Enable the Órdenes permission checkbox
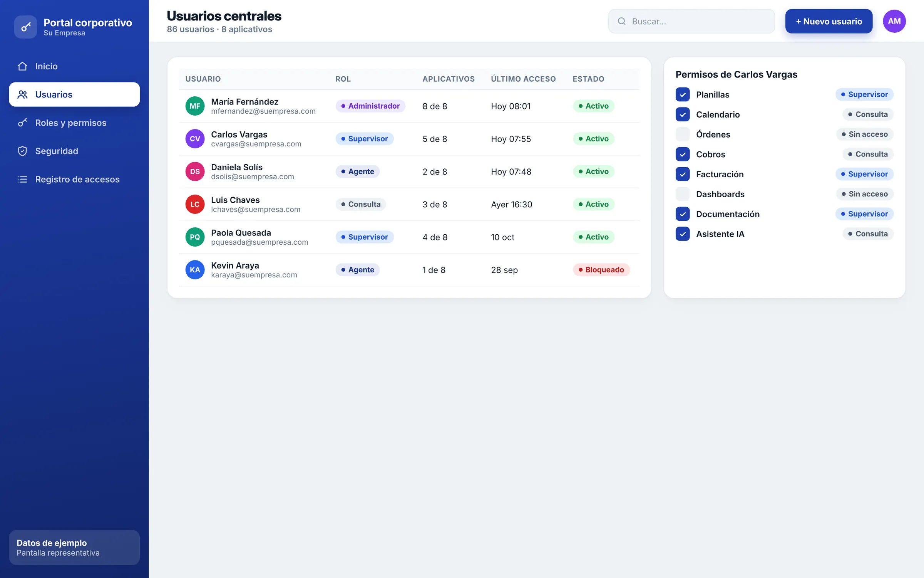Image resolution: width=924 pixels, height=578 pixels. tap(683, 134)
